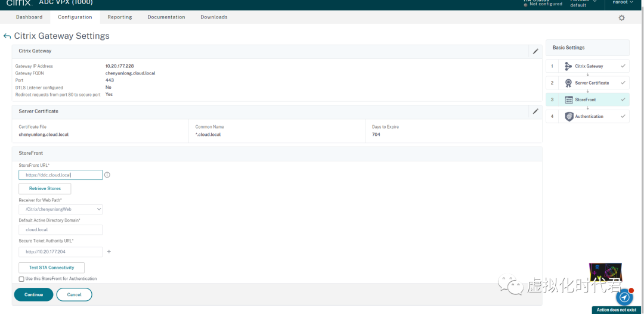Viewport: 644px width, 314px height.
Task: Open the blue navigation help bubble
Action: tap(624, 297)
